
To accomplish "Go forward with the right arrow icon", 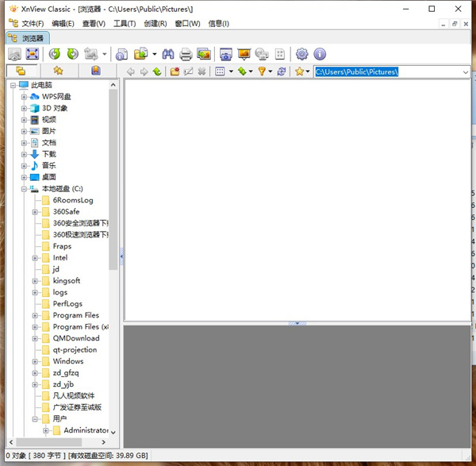I will (x=144, y=71).
